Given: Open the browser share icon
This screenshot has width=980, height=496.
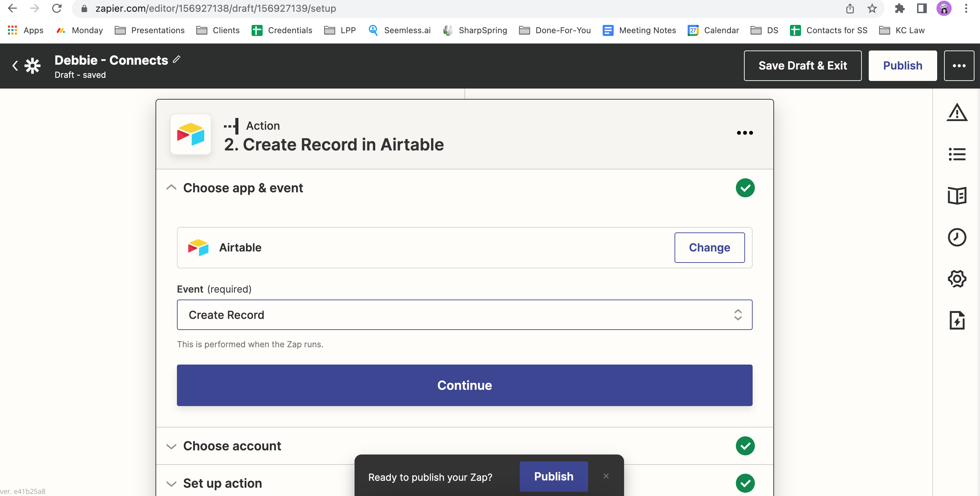Looking at the screenshot, I should tap(850, 8).
